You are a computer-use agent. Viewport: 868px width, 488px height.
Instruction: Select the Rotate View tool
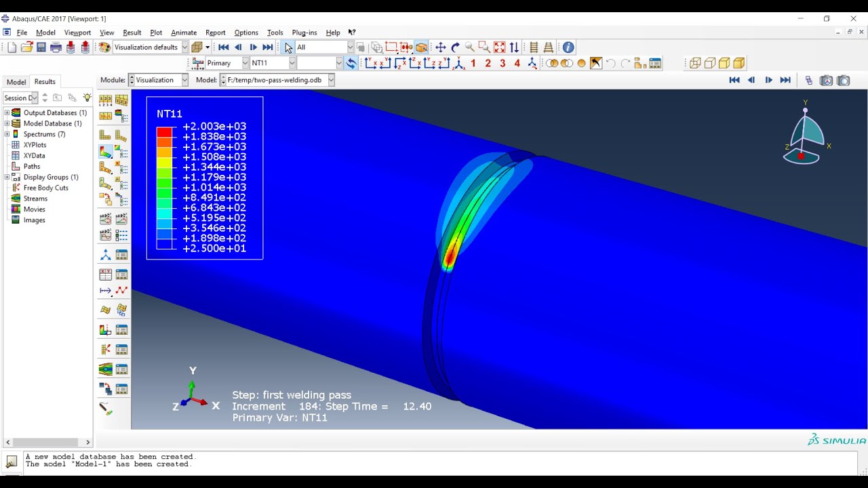coord(455,47)
